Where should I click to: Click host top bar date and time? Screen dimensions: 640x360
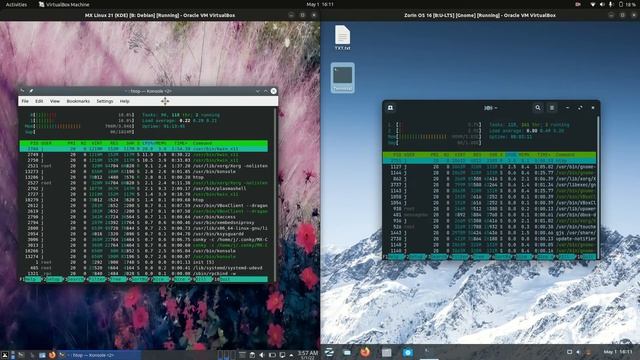[320, 4]
